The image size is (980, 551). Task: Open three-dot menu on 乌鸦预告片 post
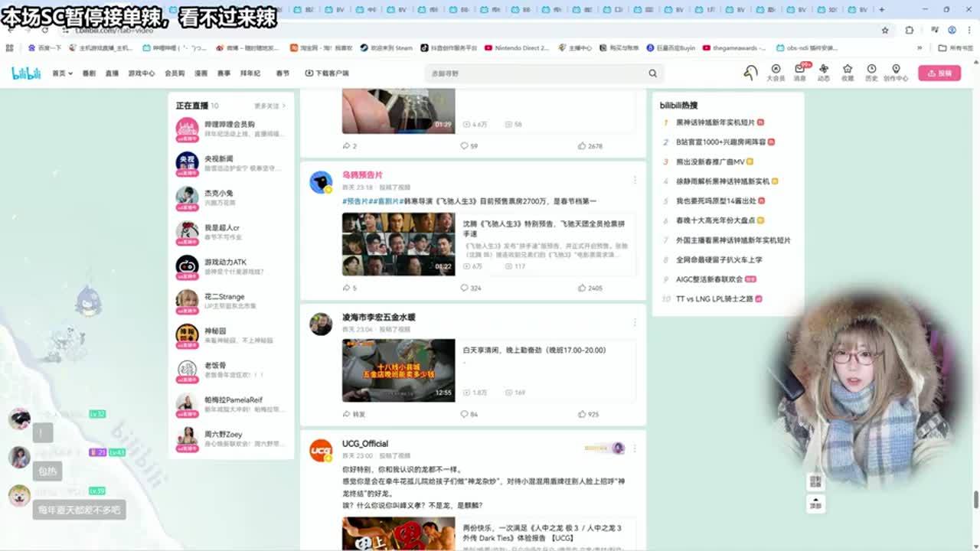click(634, 180)
